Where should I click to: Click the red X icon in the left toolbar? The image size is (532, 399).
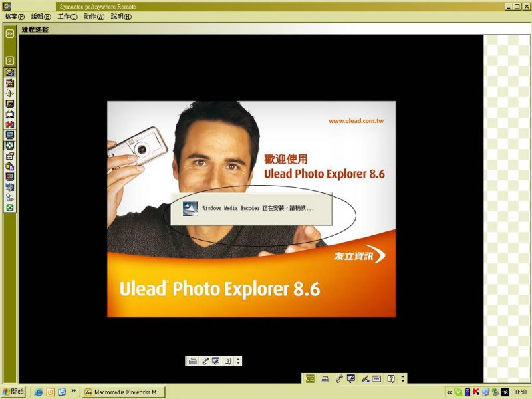coord(10,124)
